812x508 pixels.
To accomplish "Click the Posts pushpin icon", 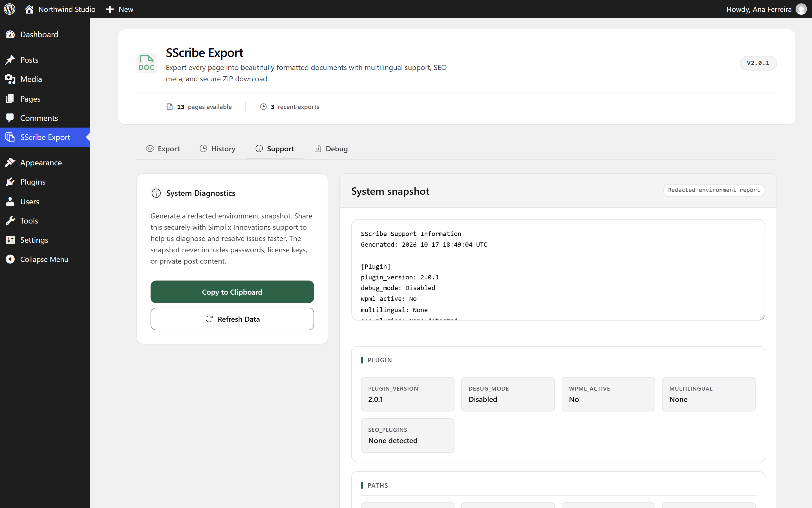I will [x=10, y=60].
